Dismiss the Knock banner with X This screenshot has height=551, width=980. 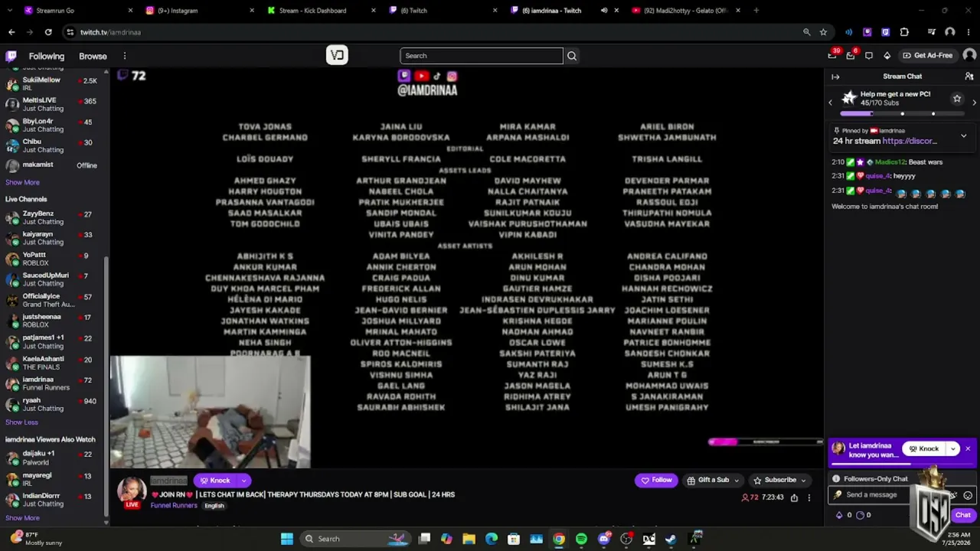click(x=968, y=448)
